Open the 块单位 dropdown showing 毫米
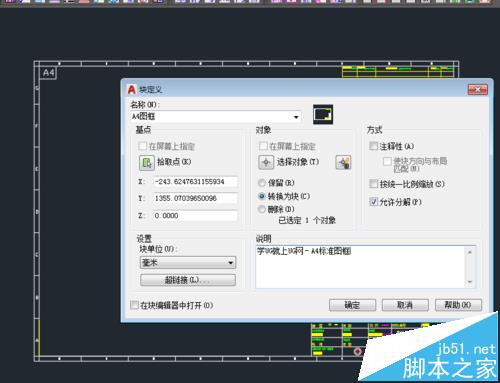Screen dimensions: 500x383 188,263
